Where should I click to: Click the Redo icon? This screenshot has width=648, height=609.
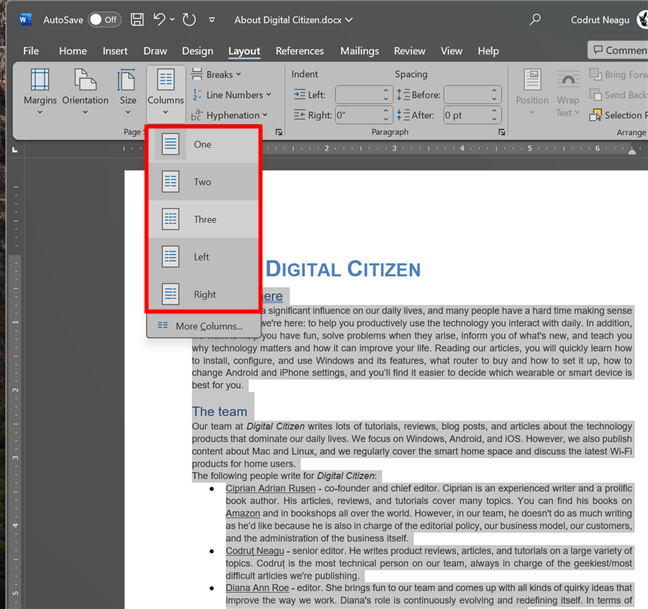click(x=189, y=19)
